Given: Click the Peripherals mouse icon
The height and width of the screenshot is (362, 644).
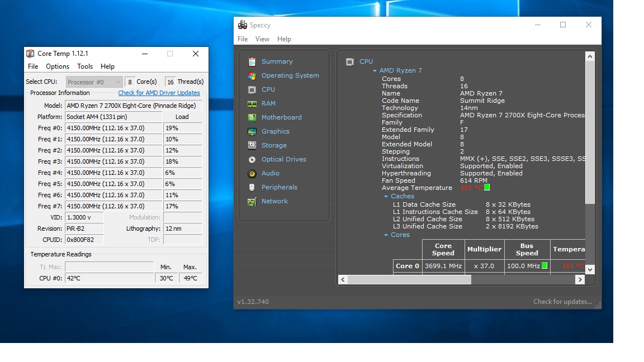Looking at the screenshot, I should tap(252, 187).
